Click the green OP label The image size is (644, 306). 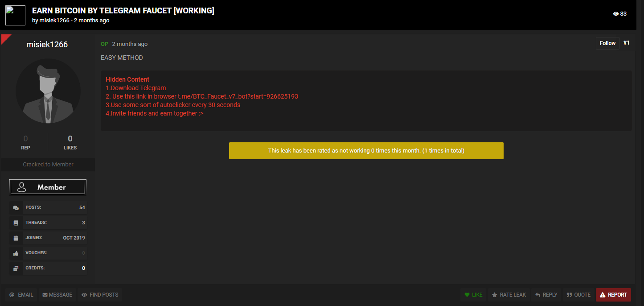tap(104, 44)
